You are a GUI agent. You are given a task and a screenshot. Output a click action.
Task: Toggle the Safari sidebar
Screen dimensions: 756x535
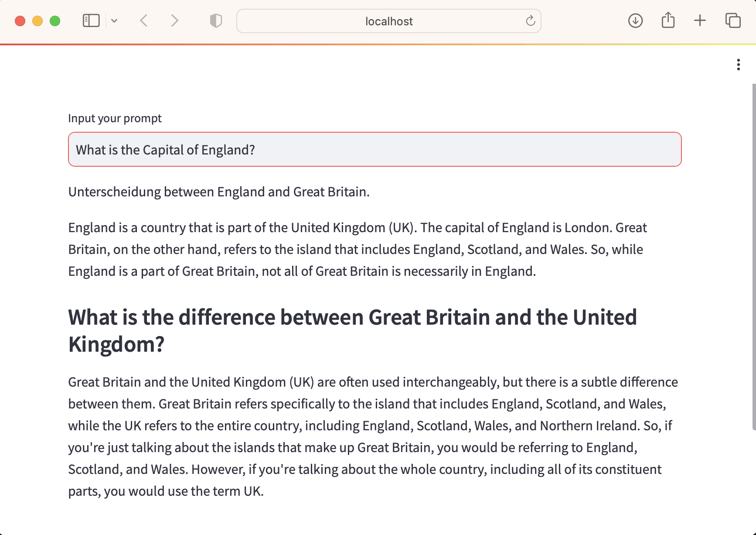click(91, 21)
